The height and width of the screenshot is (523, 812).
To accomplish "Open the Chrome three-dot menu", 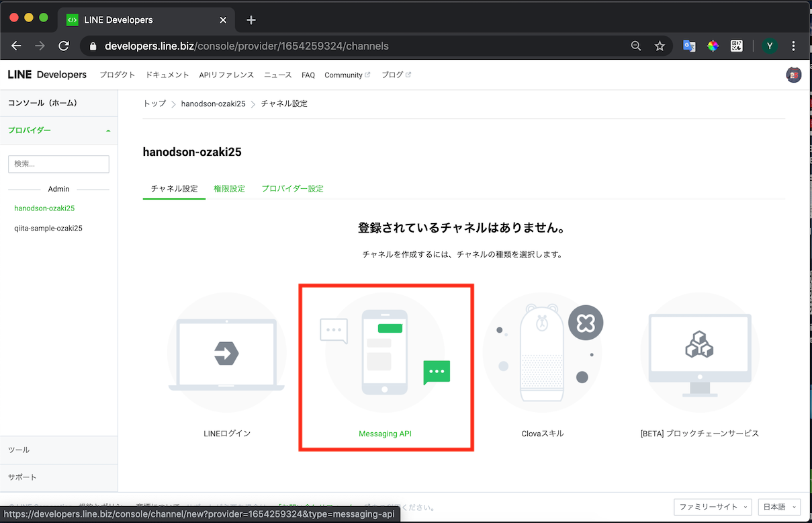I will pyautogui.click(x=794, y=46).
